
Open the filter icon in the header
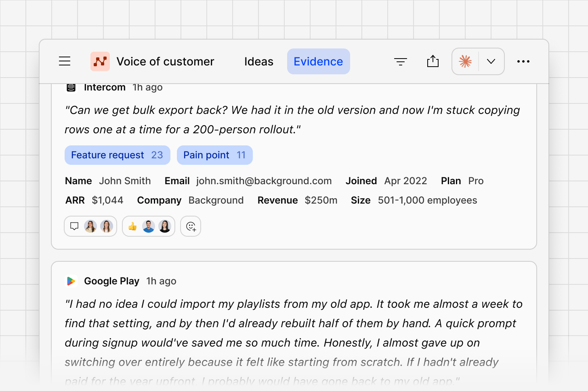click(x=401, y=61)
